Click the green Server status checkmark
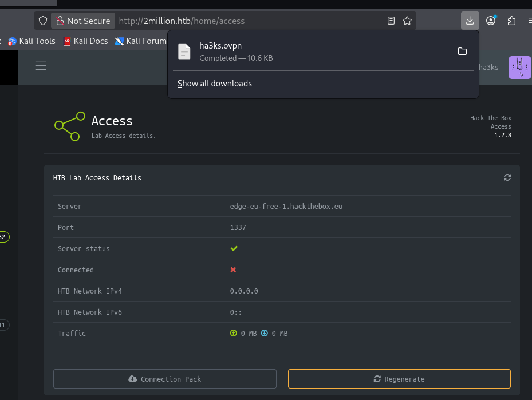 tap(234, 248)
